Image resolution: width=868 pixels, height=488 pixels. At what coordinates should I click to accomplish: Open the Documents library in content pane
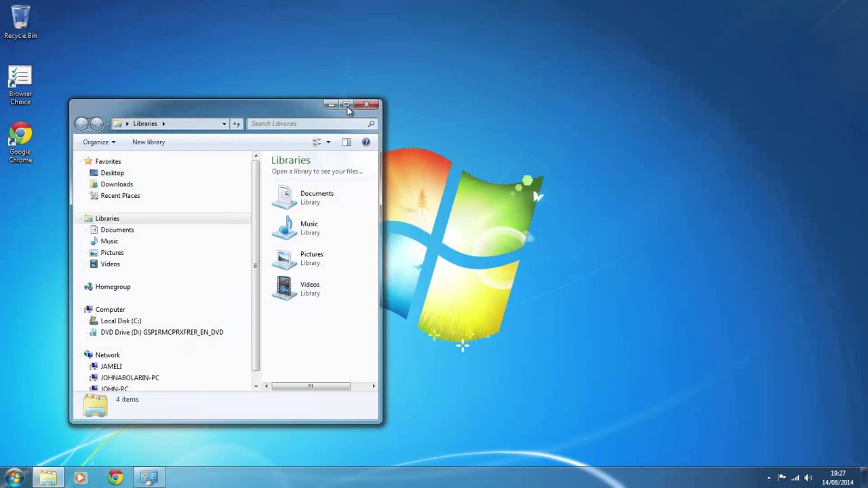click(303, 197)
